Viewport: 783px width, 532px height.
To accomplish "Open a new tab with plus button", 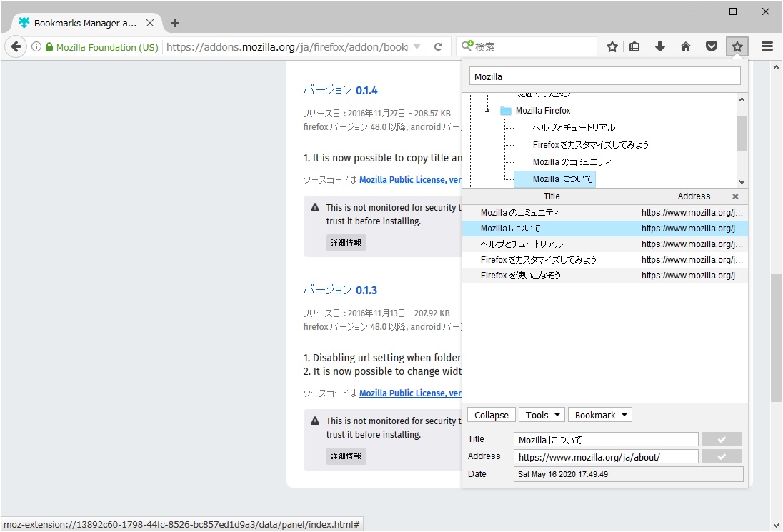I will [x=175, y=23].
